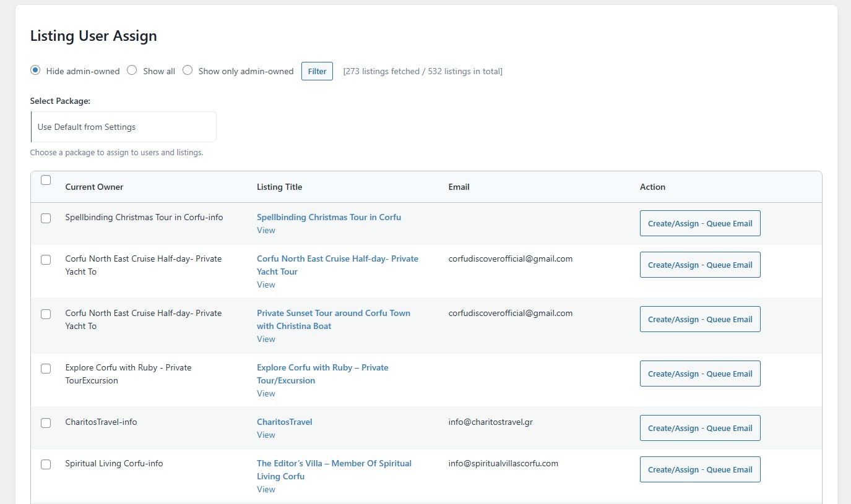Select Show only admin-owned radio option

[x=188, y=70]
